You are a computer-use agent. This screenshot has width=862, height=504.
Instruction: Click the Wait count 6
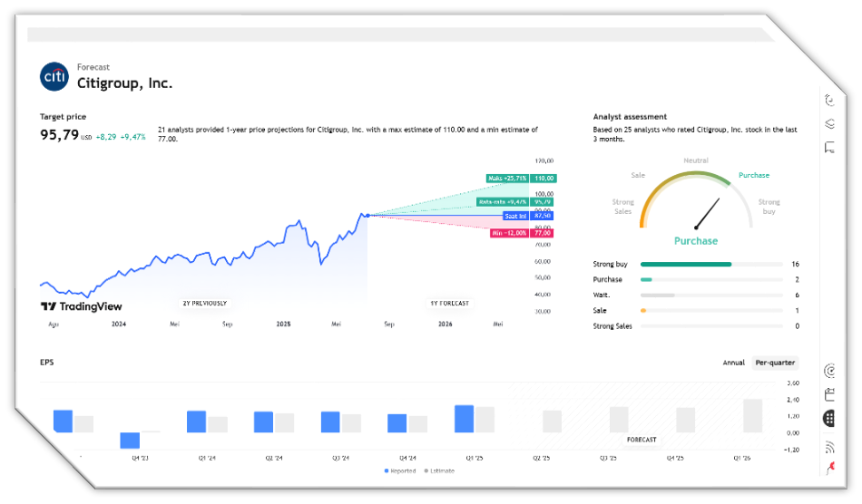[798, 296]
